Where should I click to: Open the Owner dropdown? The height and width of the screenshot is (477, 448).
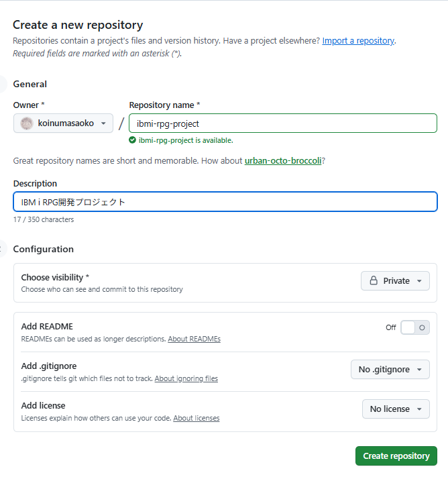[x=64, y=123]
